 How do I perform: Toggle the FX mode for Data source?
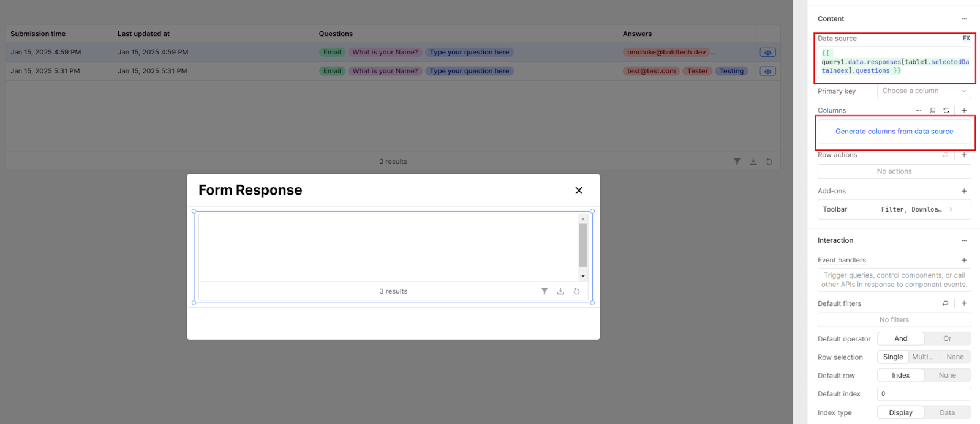tap(966, 39)
